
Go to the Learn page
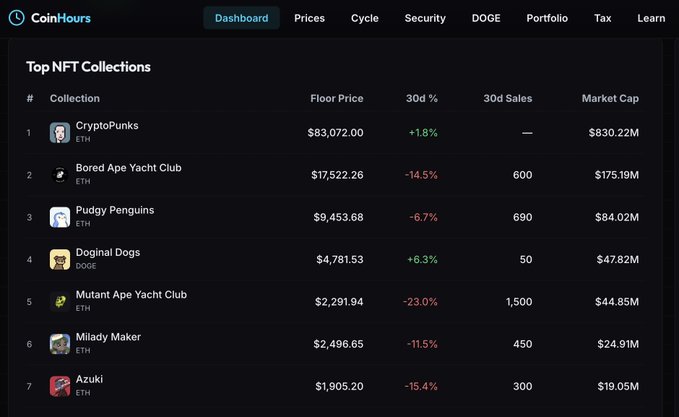click(651, 18)
